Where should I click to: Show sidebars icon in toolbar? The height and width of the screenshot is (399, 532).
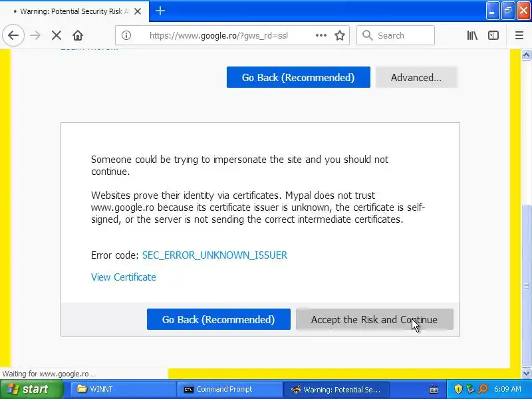tap(493, 35)
